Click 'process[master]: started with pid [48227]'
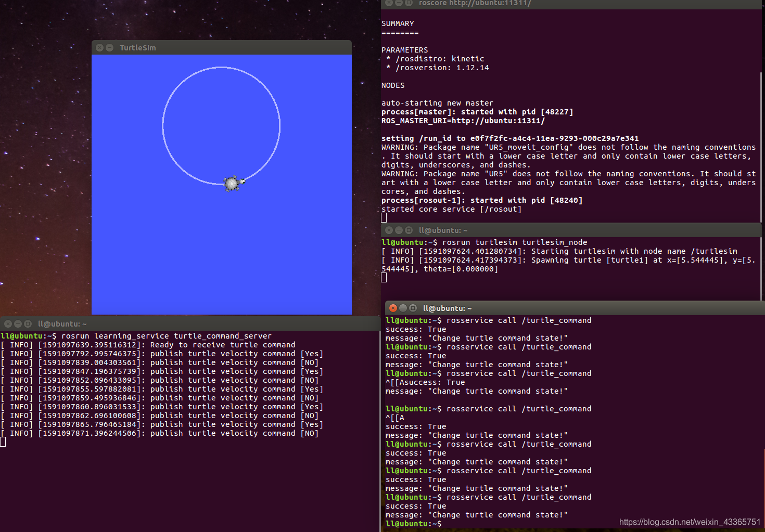This screenshot has width=765, height=532. [477, 112]
